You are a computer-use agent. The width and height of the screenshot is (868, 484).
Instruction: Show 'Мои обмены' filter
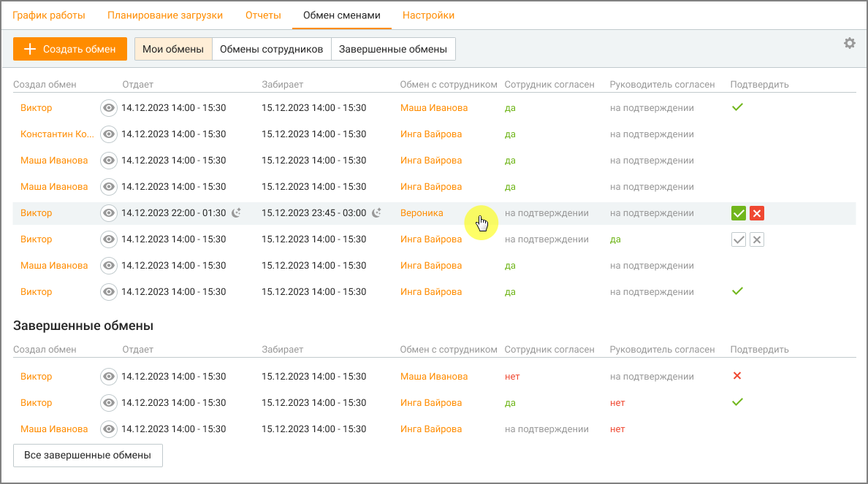pyautogui.click(x=173, y=49)
